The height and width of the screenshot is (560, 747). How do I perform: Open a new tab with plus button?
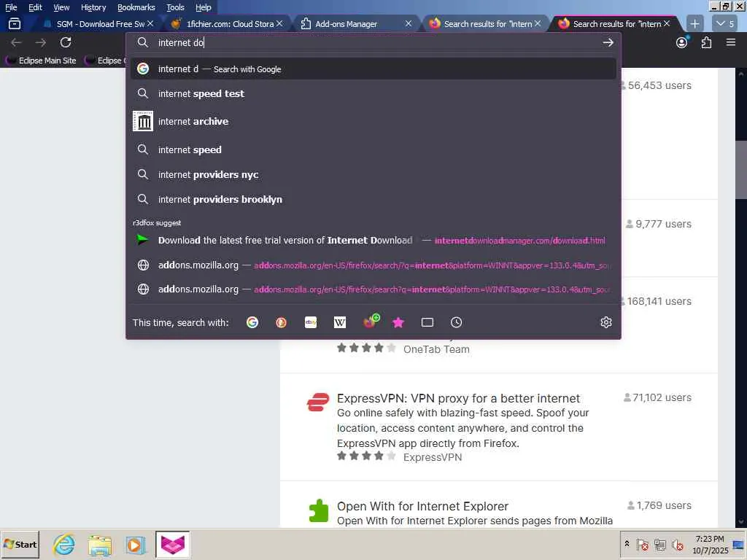click(694, 23)
